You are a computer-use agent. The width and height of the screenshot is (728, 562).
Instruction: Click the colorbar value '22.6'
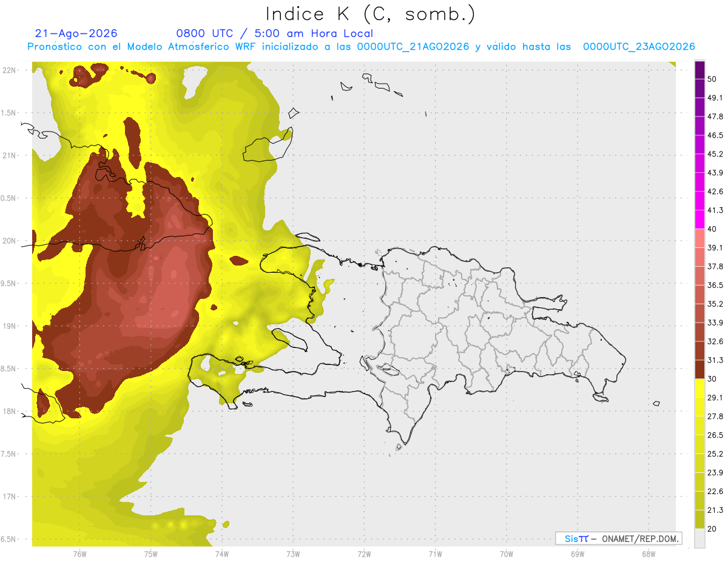pos(715,492)
